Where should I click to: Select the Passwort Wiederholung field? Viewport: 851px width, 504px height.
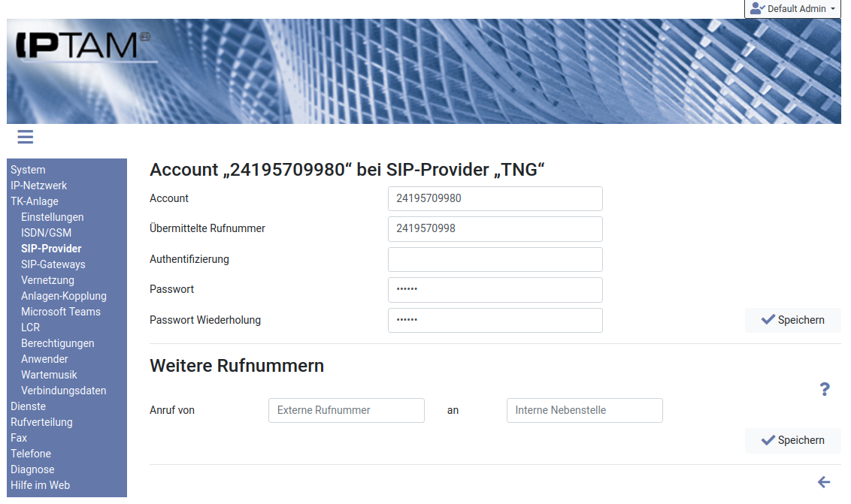pyautogui.click(x=495, y=320)
